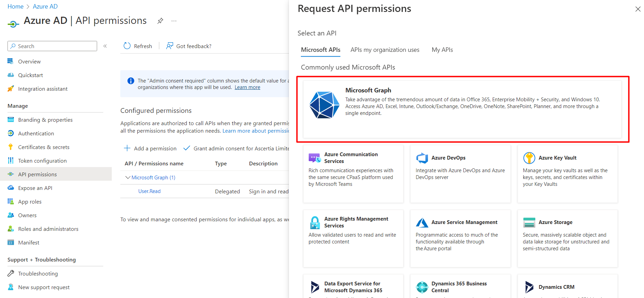Click the Dynamics CRM icon

pyautogui.click(x=529, y=287)
